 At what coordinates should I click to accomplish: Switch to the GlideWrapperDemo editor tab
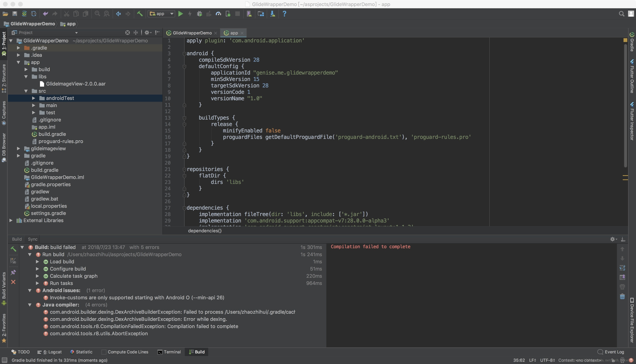(192, 33)
